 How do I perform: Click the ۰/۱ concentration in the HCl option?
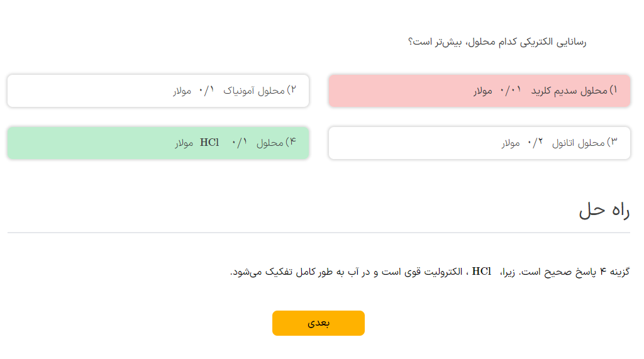coord(239,143)
